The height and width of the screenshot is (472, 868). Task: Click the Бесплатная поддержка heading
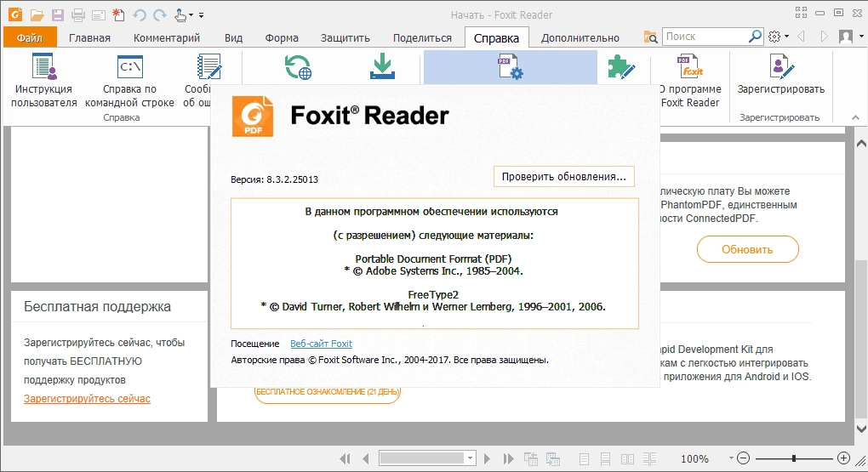coord(97,306)
